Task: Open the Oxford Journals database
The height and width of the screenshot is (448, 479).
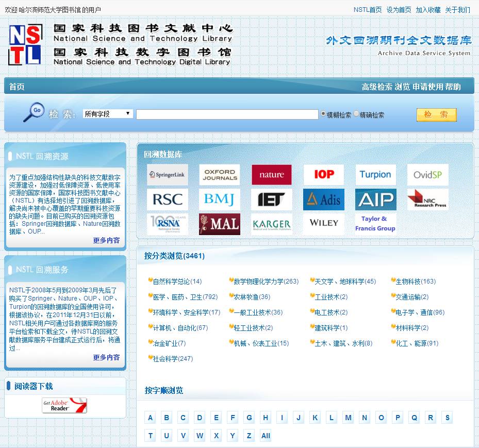Action: point(220,174)
